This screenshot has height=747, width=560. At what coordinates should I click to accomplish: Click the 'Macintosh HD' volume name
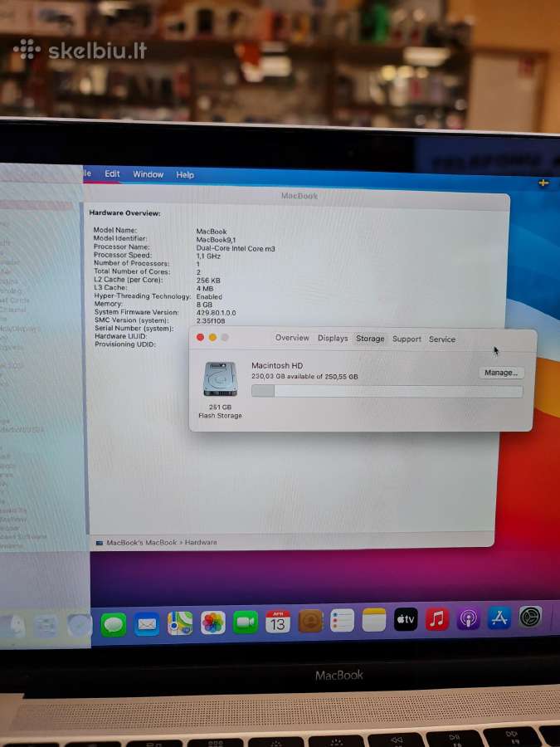tap(277, 365)
